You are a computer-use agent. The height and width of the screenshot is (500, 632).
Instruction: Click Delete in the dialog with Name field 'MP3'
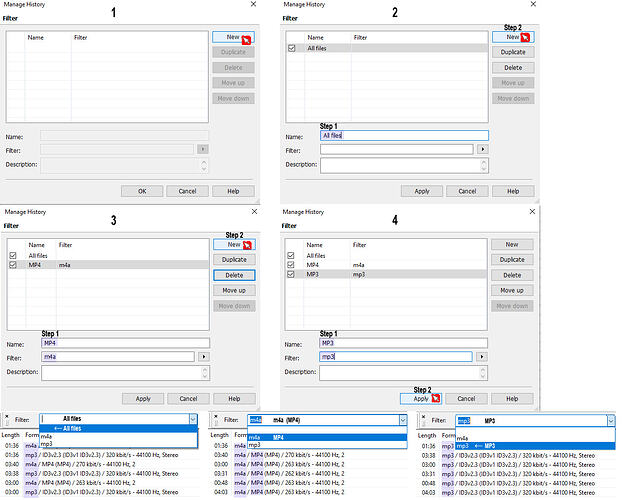tap(512, 275)
